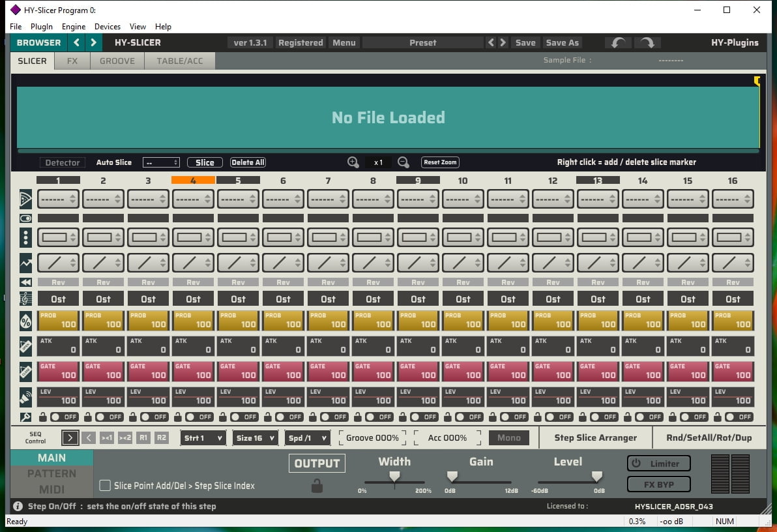Image resolution: width=777 pixels, height=532 pixels.
Task: Click the envelope curve row icon
Action: pos(25,263)
